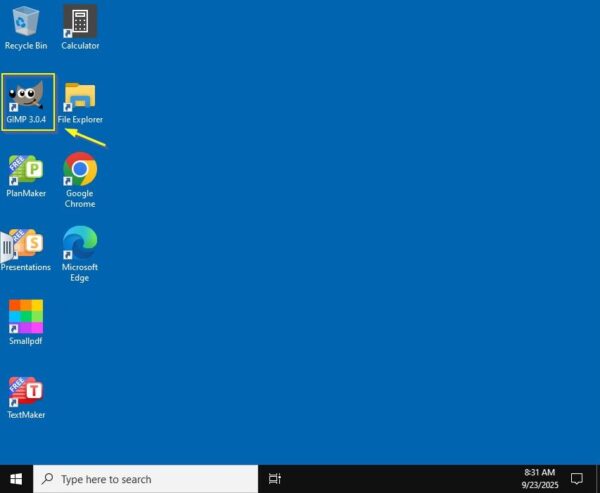Open the Windows Start menu
Screen dimensions: 600x493
coord(16,479)
